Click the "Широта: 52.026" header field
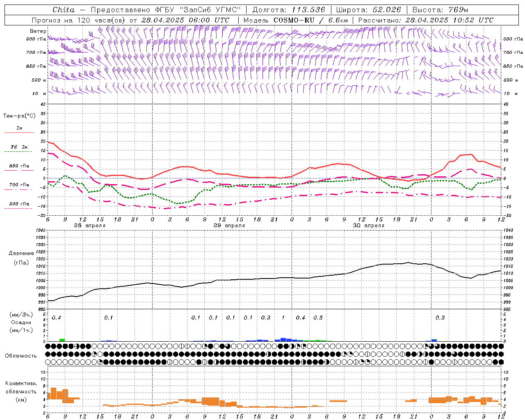525x420 pixels. tap(368, 10)
